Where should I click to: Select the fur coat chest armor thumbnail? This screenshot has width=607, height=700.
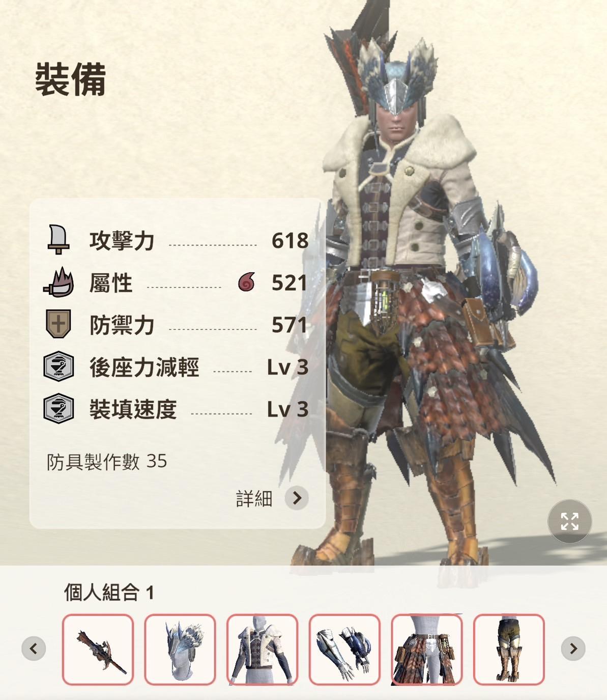click(262, 649)
